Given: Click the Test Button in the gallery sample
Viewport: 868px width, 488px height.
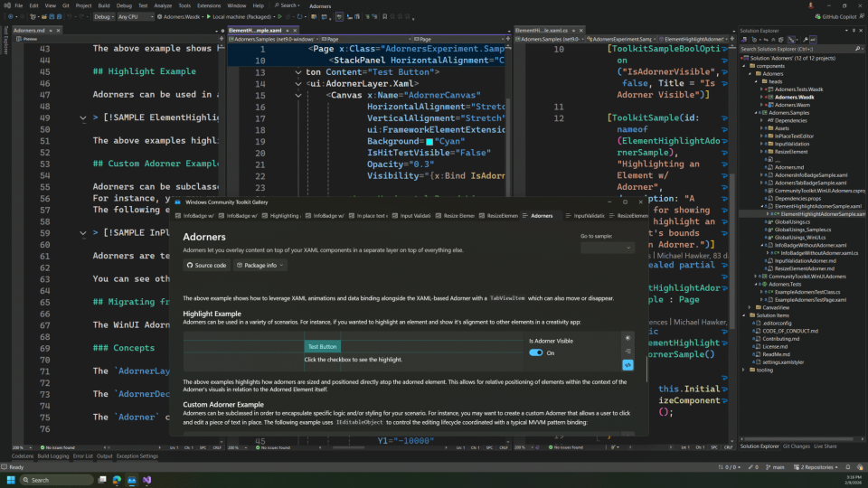Looking at the screenshot, I should click(x=322, y=346).
